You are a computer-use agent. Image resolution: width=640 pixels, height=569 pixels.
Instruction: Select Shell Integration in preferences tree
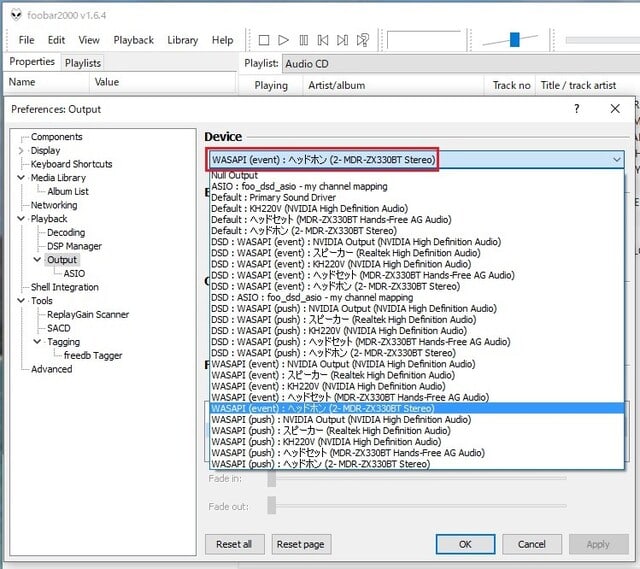pos(64,287)
